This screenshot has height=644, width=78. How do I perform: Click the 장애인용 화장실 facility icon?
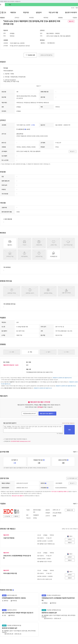click(x=48, y=291)
